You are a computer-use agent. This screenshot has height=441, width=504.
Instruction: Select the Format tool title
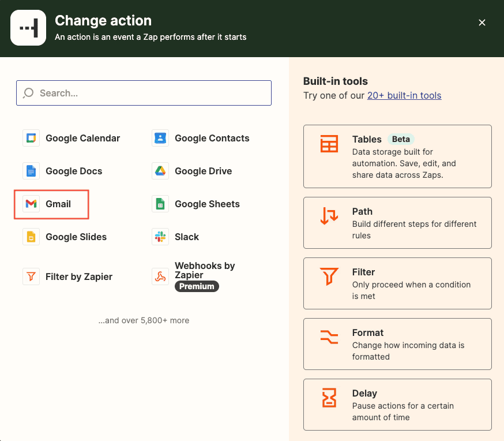pyautogui.click(x=368, y=332)
